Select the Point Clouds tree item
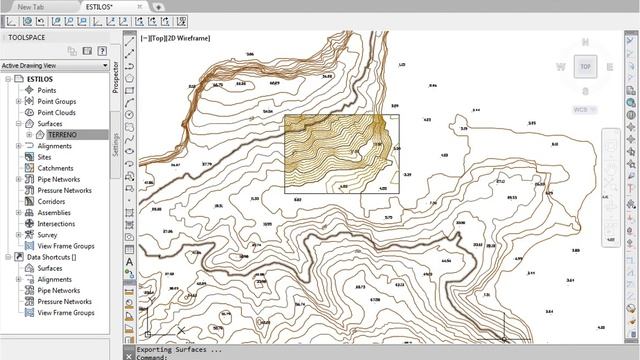The width and height of the screenshot is (640, 360). click(56, 112)
